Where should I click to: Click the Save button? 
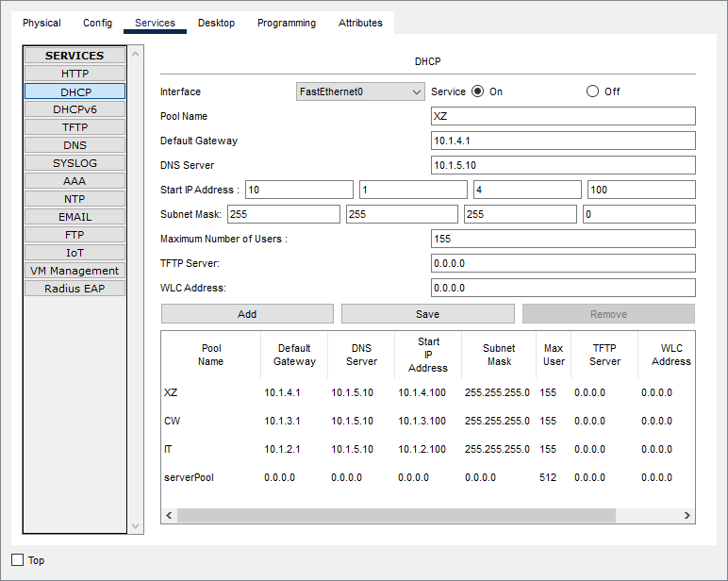coord(427,314)
